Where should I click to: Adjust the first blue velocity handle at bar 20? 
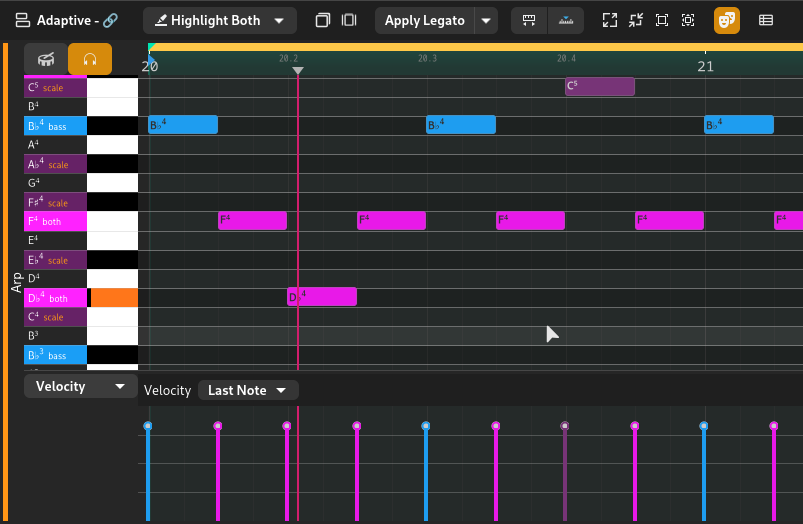(148, 426)
